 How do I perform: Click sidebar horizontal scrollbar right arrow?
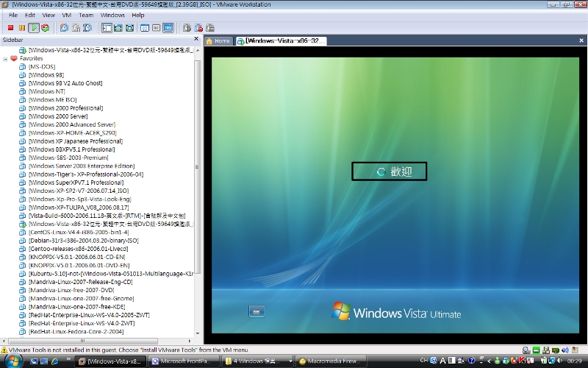(190, 341)
